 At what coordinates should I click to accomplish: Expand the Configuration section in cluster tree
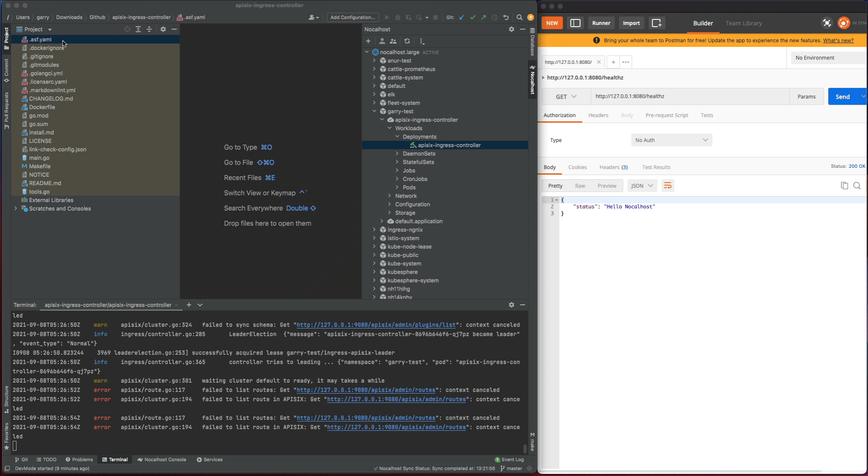(x=412, y=204)
